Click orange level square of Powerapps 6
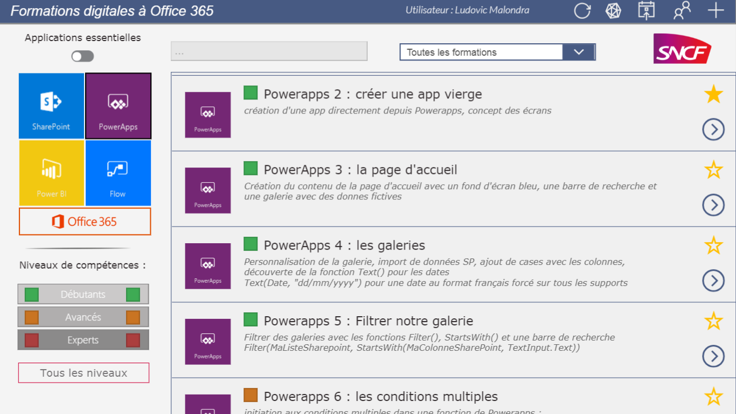The width and height of the screenshot is (736, 414). (x=251, y=395)
